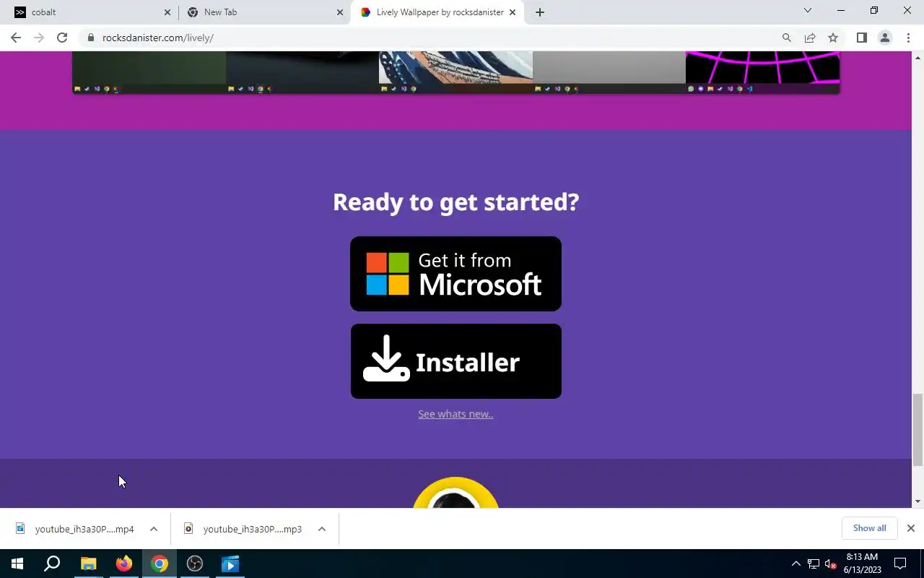
Task: Close the downloads bar
Action: pyautogui.click(x=911, y=528)
